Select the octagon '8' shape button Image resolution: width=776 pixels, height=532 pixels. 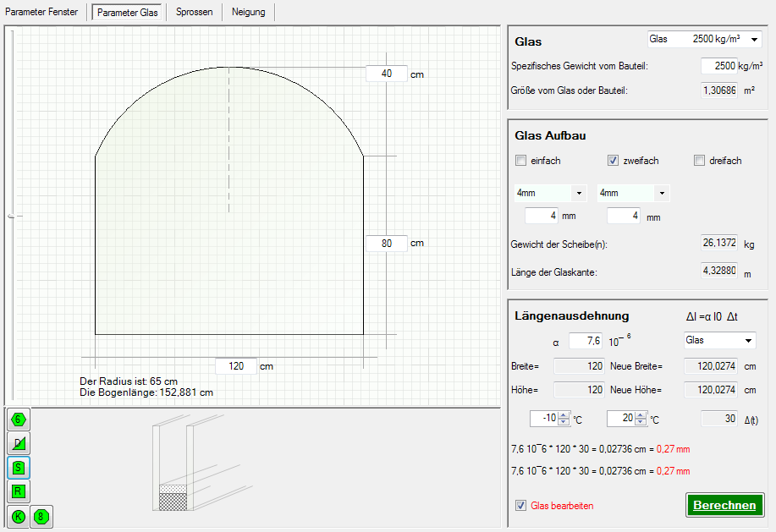pyautogui.click(x=41, y=516)
